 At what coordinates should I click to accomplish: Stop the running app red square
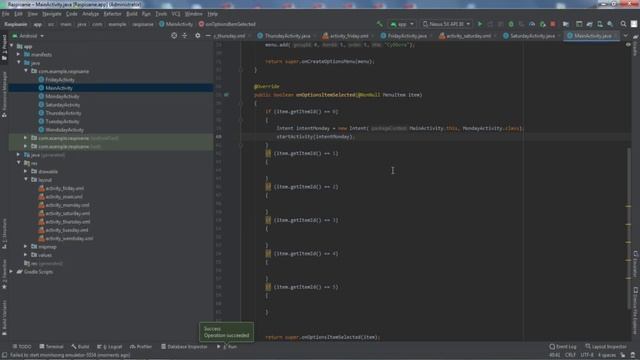pyautogui.click(x=553, y=24)
